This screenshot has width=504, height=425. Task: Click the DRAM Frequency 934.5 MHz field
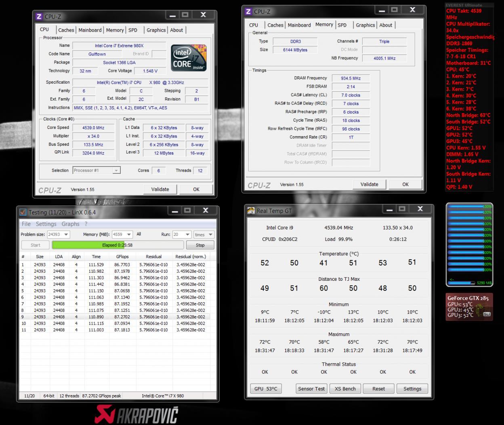pos(351,78)
